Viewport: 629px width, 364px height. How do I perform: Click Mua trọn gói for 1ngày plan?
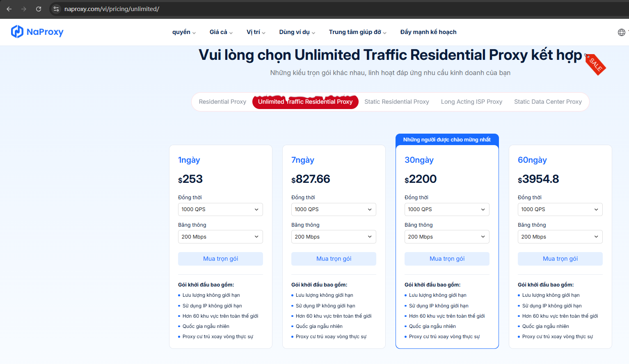coord(220,259)
